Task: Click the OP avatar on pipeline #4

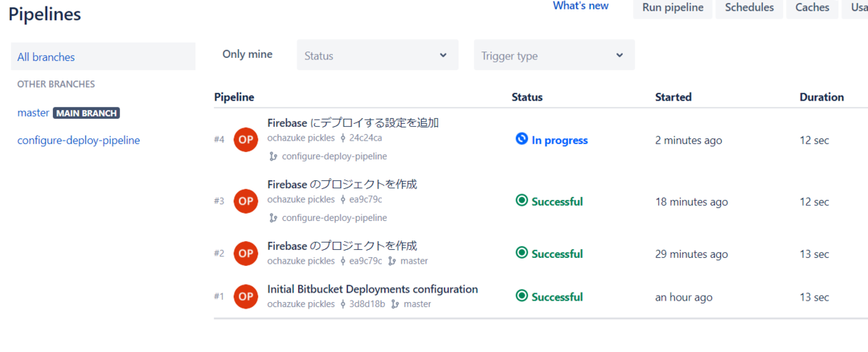Action: click(246, 140)
